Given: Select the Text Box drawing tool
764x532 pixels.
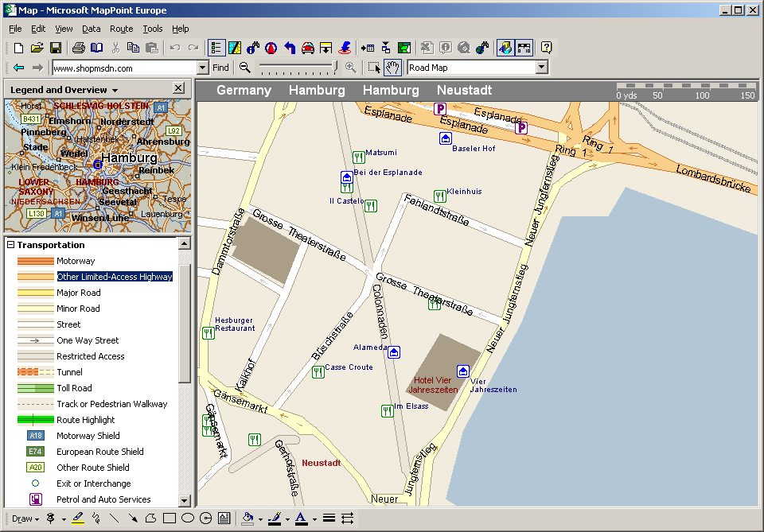Looking at the screenshot, I should tap(224, 518).
